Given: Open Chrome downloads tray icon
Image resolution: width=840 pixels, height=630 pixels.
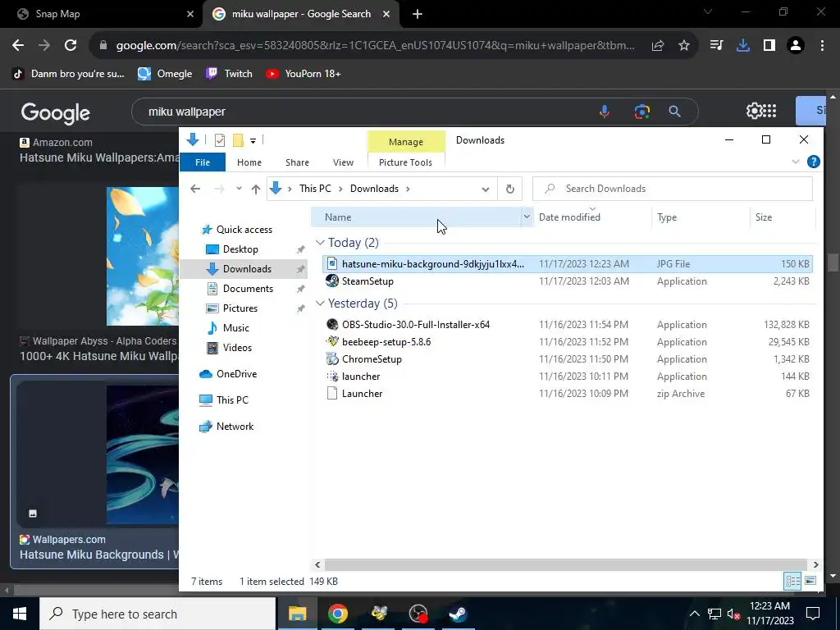Looking at the screenshot, I should pos(743,46).
